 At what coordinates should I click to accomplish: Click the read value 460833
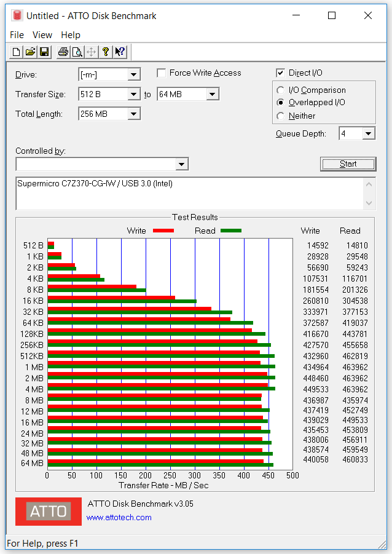pos(355,460)
